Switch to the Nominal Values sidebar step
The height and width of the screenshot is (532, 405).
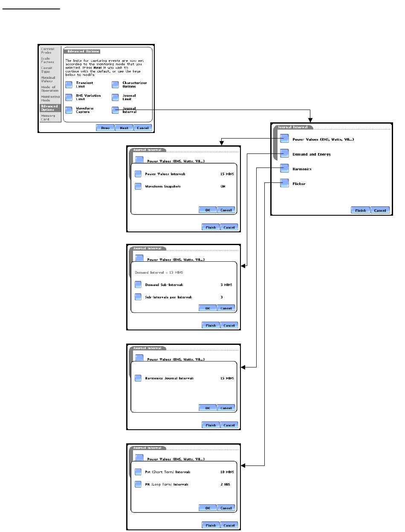click(50, 79)
